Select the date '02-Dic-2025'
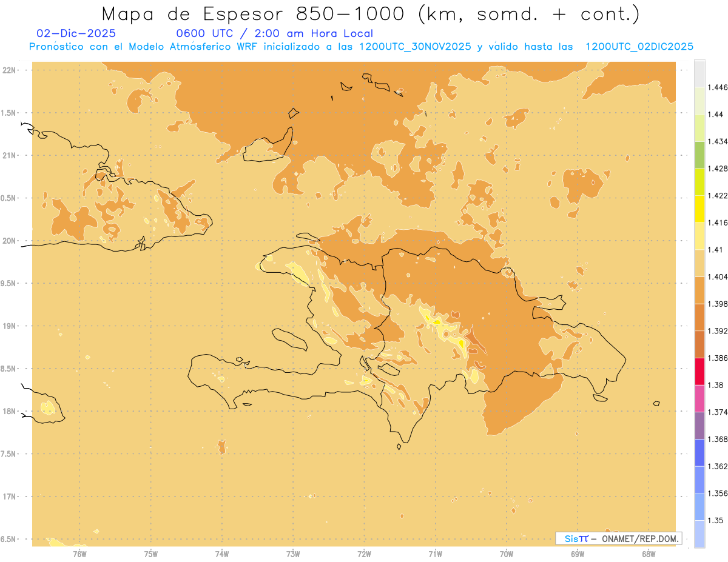Screen dimensions: 728x562 tap(76, 33)
